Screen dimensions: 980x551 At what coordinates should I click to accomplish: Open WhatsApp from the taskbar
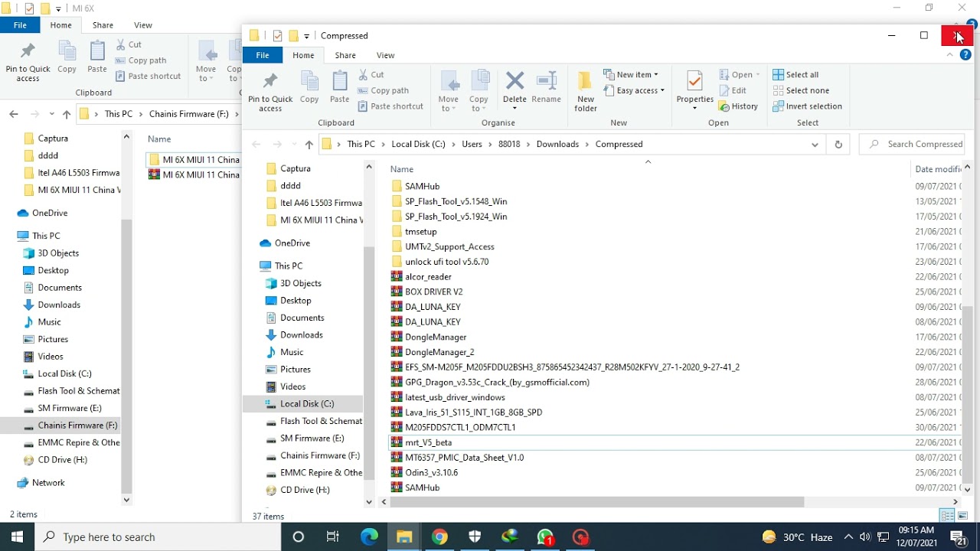click(545, 536)
